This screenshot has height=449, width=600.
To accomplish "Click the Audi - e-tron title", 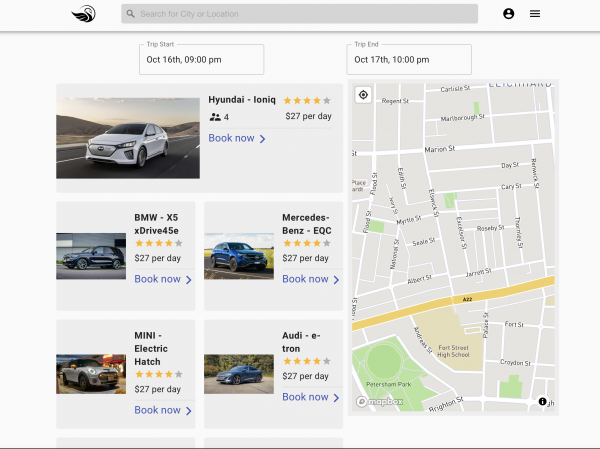I will (x=301, y=342).
